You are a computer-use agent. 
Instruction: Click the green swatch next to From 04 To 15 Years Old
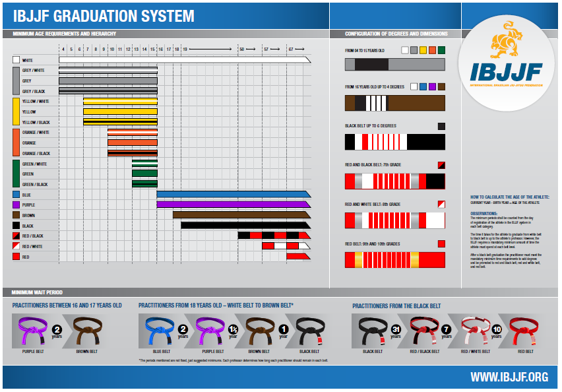pos(441,50)
